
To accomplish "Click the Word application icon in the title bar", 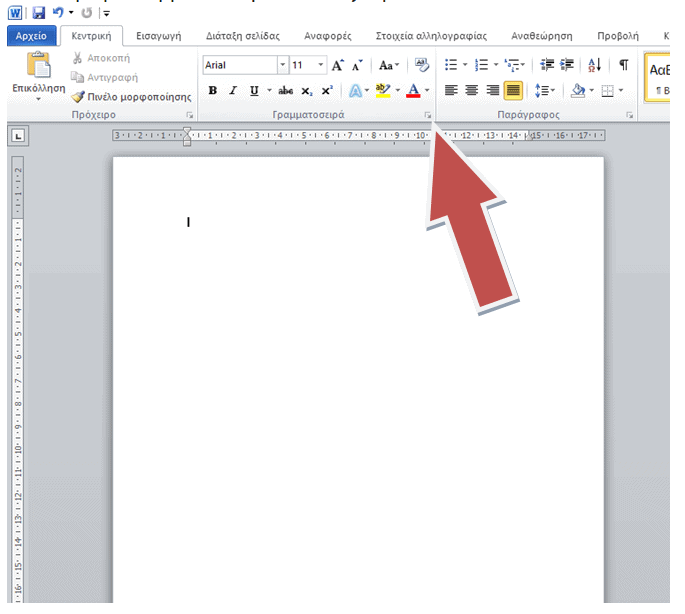I will point(15,13).
